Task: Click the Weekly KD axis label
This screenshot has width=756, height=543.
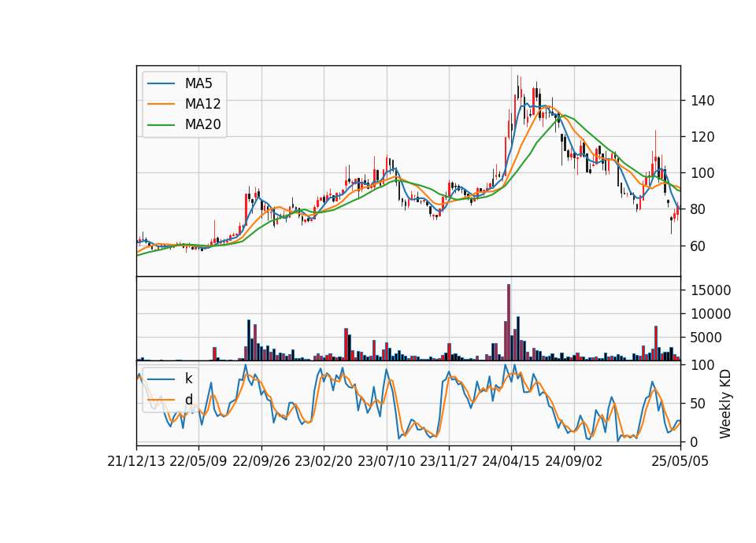Action: (x=725, y=404)
